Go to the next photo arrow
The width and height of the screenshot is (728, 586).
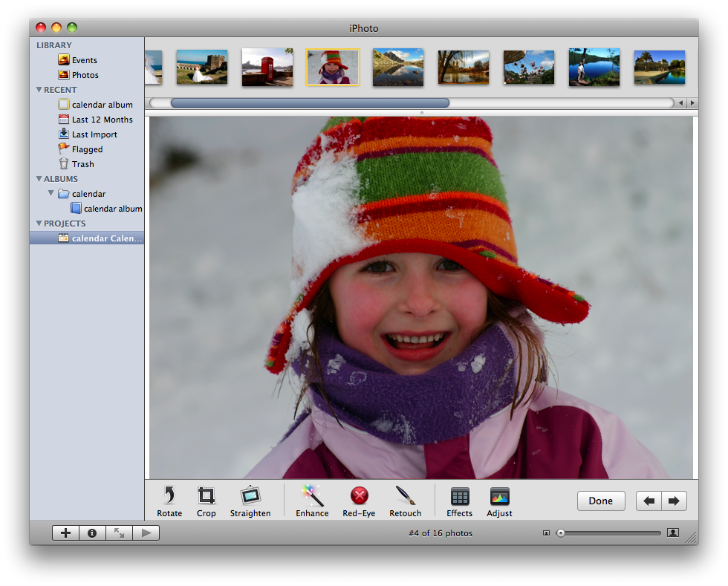point(674,501)
